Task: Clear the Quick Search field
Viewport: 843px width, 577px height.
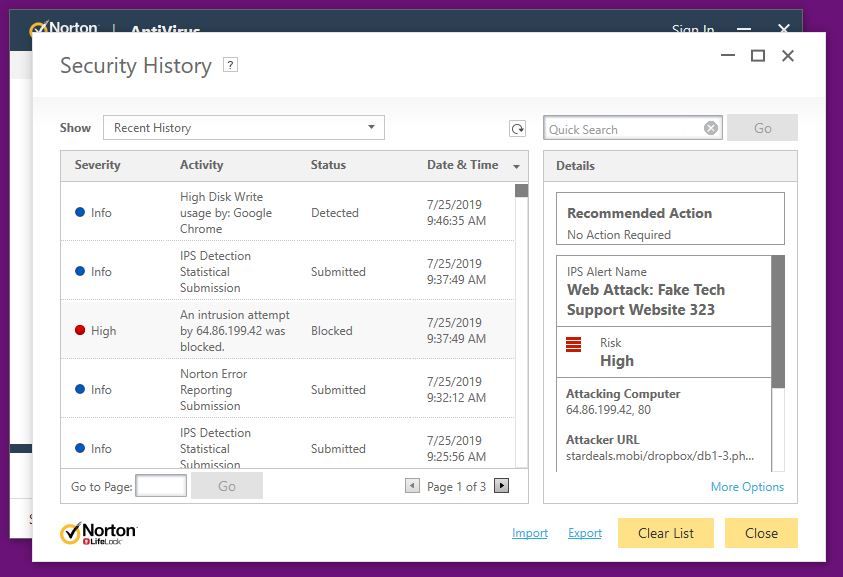Action: 711,128
